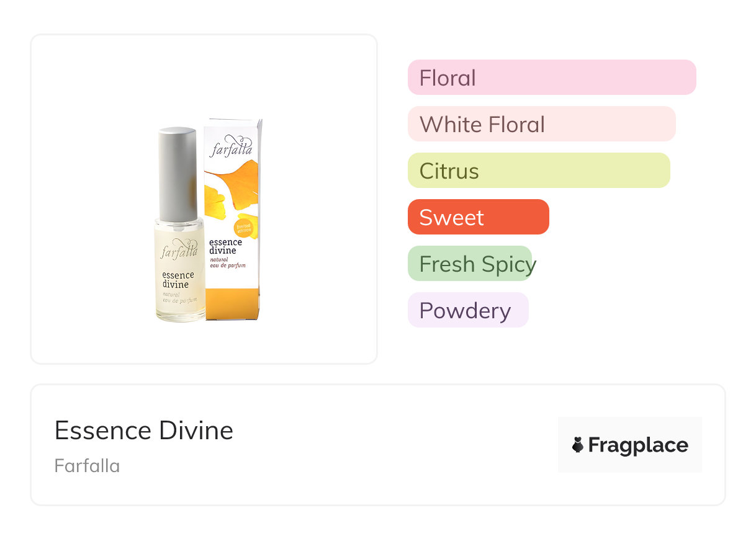The width and height of the screenshot is (756, 536).
Task: Click the Fresh Spicy accord bar
Action: click(470, 264)
